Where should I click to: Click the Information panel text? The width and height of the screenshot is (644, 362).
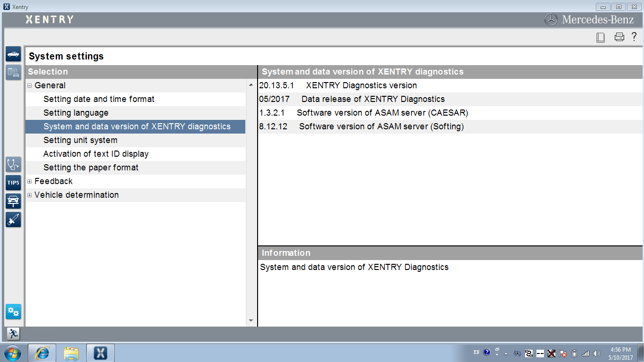354,267
